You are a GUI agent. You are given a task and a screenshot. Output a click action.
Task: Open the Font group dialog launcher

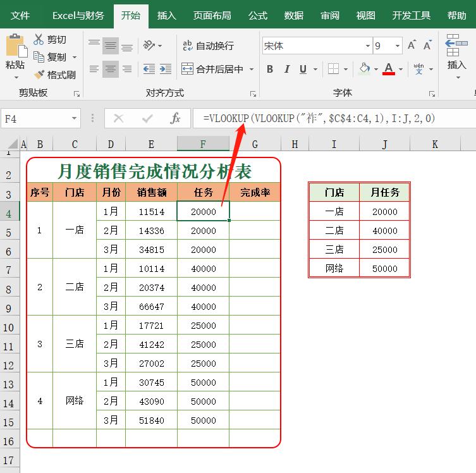(432, 94)
